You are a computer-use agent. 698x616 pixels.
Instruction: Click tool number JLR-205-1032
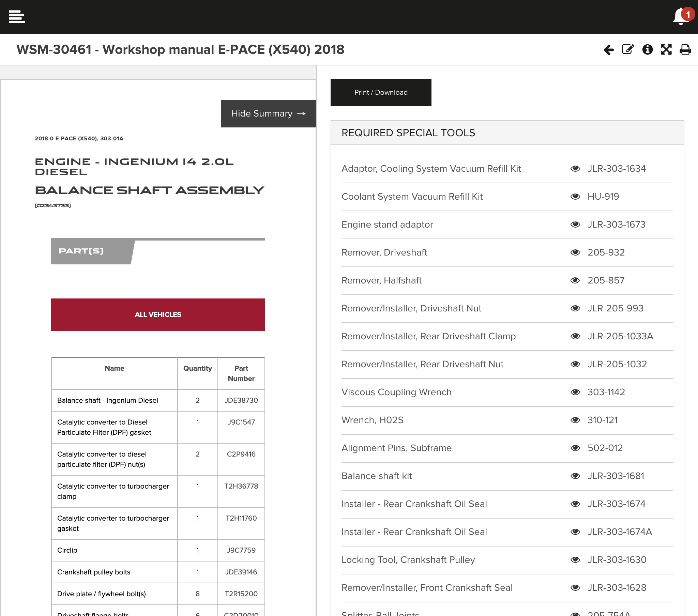[x=617, y=365]
